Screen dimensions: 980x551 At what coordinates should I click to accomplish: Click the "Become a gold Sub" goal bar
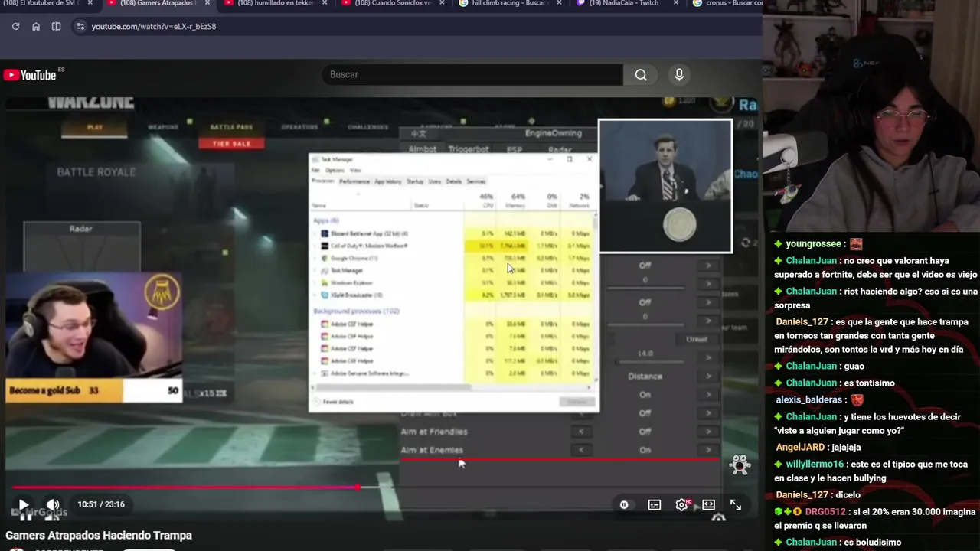tap(94, 390)
